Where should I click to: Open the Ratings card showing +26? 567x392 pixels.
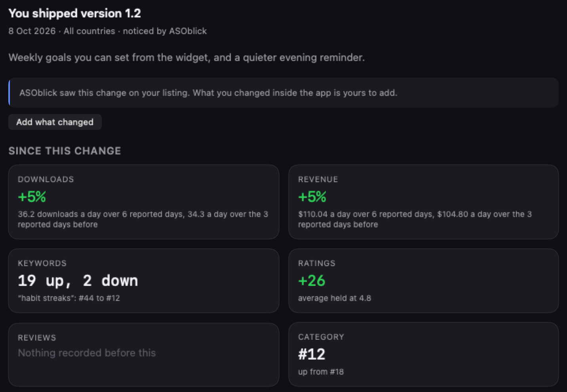point(424,281)
